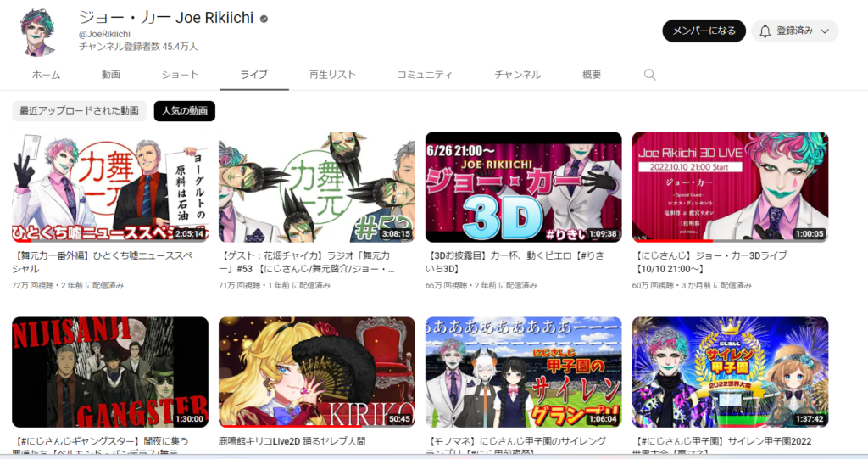The width and height of the screenshot is (868, 459).
Task: Click title 【3Dお披露目】力一杯、動くピエロ
Action: pos(515,262)
